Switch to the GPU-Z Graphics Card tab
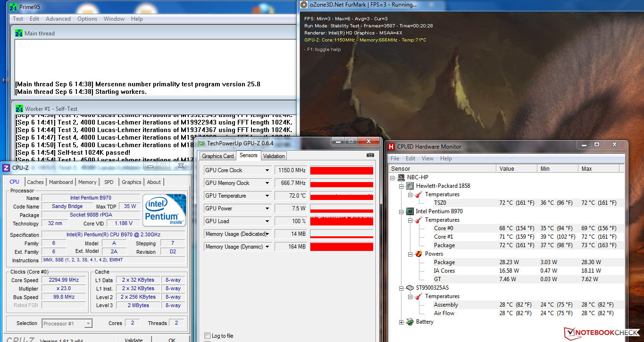The width and height of the screenshot is (644, 342). click(218, 156)
